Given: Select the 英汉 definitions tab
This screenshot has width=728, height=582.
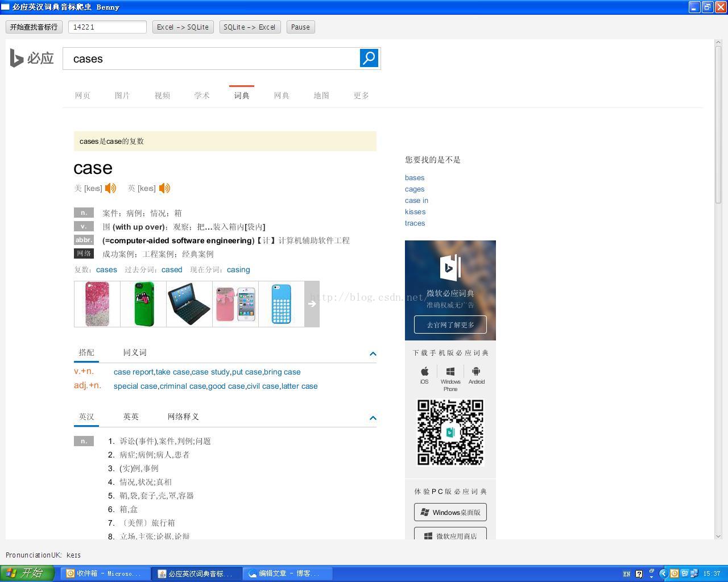Looking at the screenshot, I should point(86,417).
